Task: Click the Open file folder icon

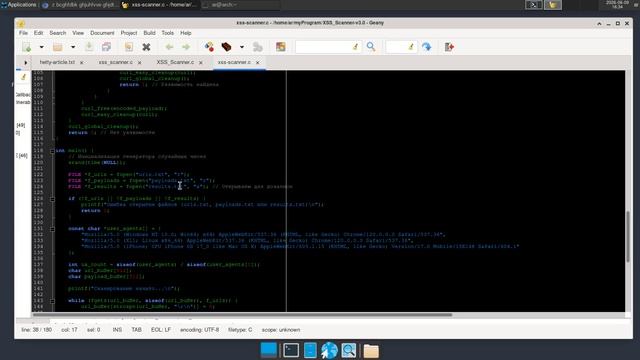Action: point(58,47)
